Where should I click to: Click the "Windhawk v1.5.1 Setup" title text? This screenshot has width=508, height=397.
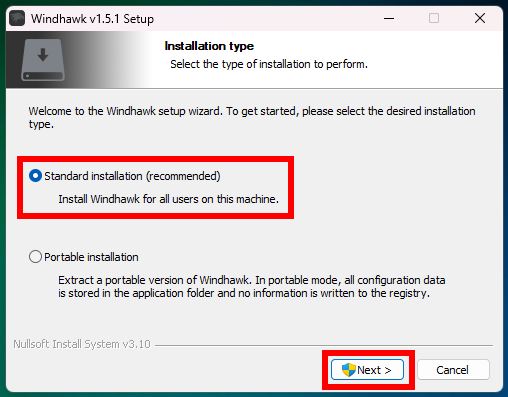coord(92,19)
